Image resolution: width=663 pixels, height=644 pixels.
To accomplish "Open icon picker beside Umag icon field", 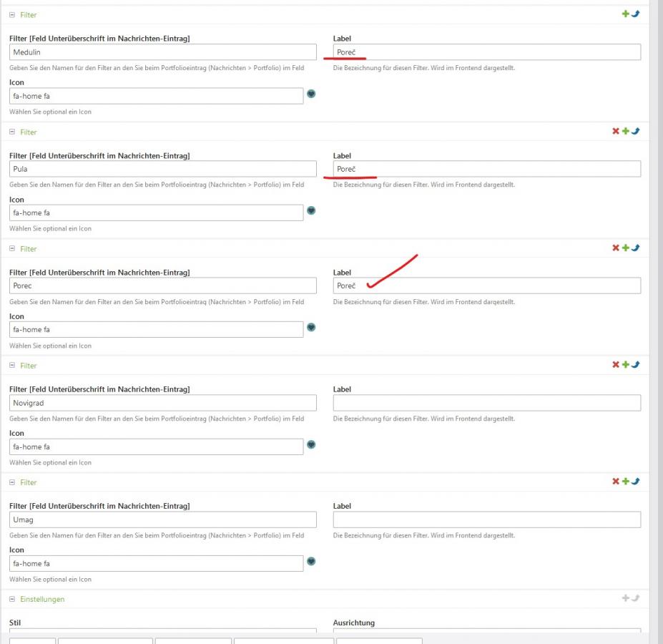I will click(x=311, y=561).
